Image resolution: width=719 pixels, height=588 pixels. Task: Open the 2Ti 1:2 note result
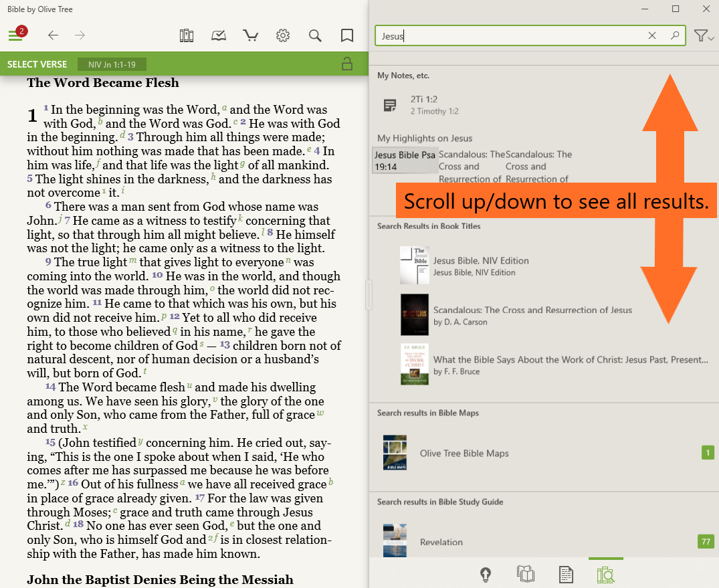[434, 105]
